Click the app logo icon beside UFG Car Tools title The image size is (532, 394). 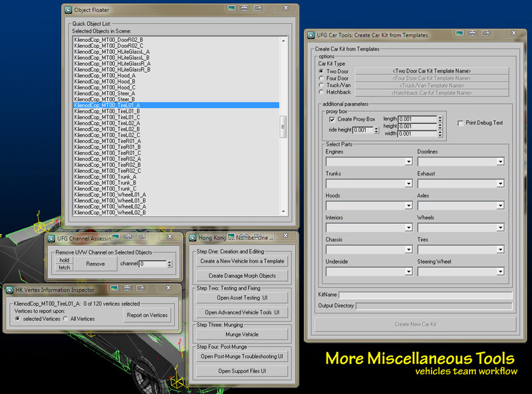(311, 35)
